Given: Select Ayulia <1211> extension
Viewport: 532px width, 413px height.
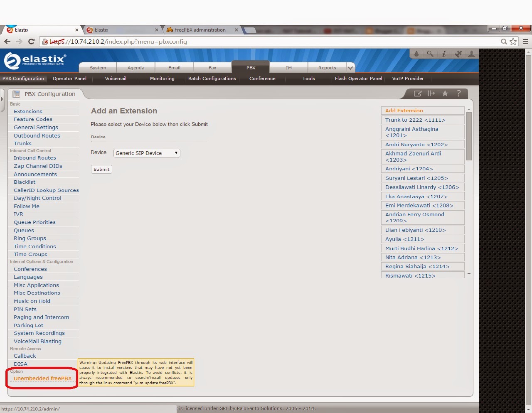Looking at the screenshot, I should 423,239.
